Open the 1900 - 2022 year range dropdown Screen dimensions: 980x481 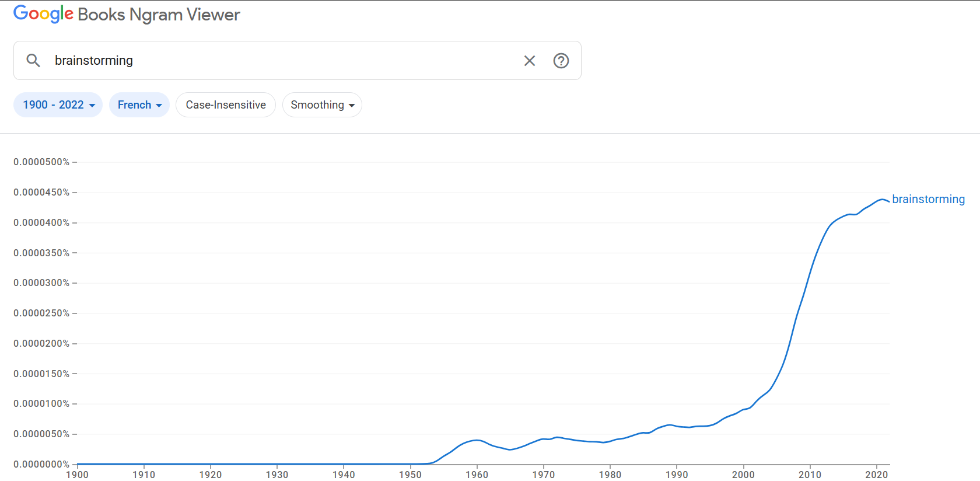point(58,105)
